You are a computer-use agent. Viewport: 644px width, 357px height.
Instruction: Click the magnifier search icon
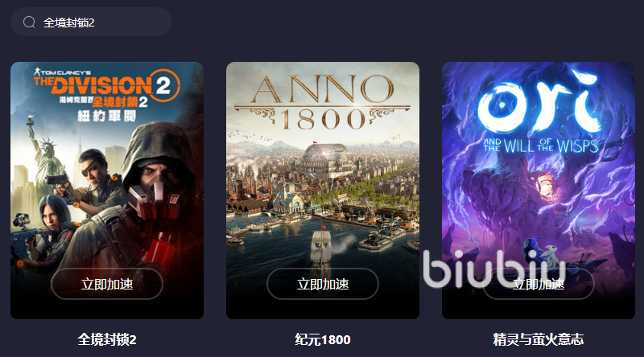coord(29,23)
